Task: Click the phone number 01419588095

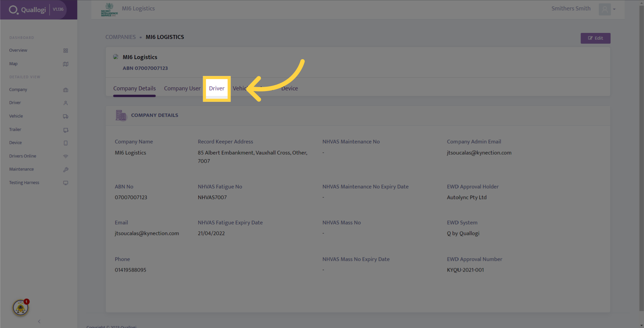Action: tap(131, 270)
